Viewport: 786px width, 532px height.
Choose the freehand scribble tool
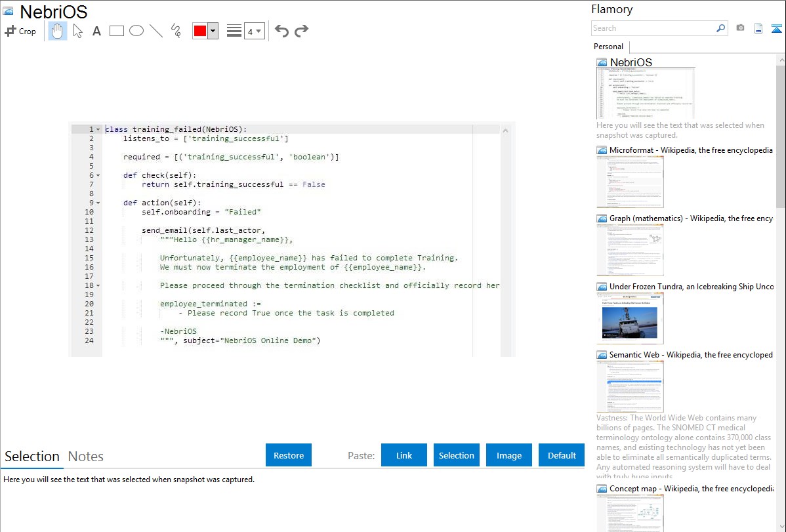tap(176, 31)
